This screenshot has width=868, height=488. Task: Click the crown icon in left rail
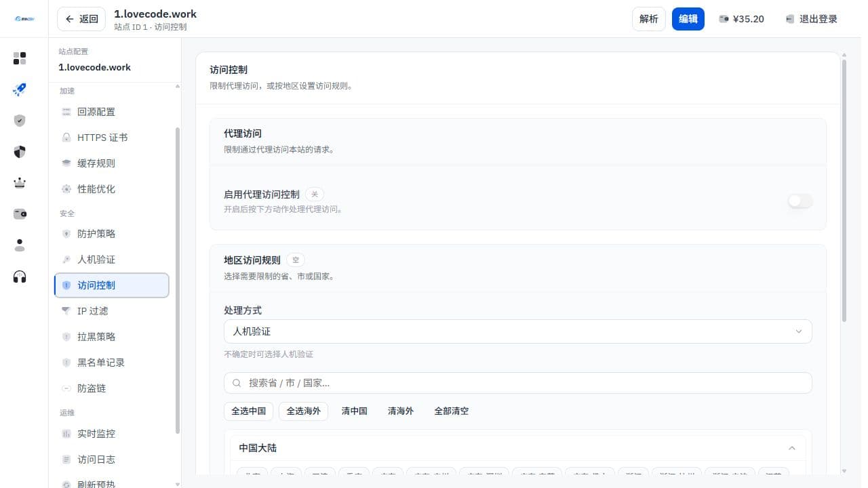click(x=20, y=183)
